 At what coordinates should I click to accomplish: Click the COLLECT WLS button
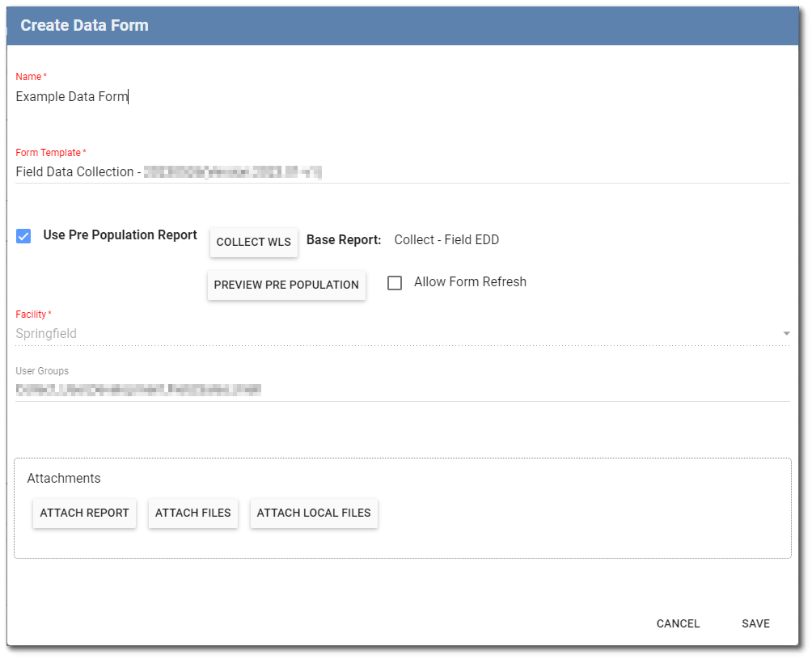(x=253, y=242)
